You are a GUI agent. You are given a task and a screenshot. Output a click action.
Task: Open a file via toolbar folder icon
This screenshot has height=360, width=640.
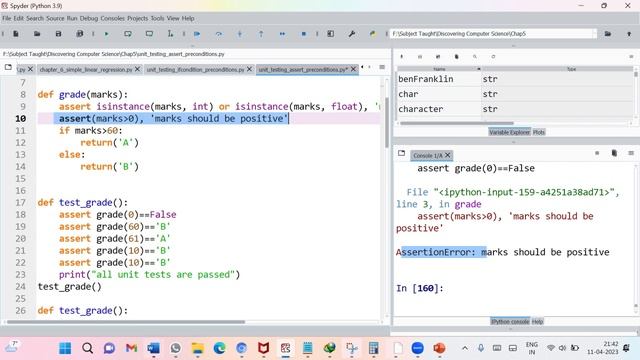coord(37,34)
